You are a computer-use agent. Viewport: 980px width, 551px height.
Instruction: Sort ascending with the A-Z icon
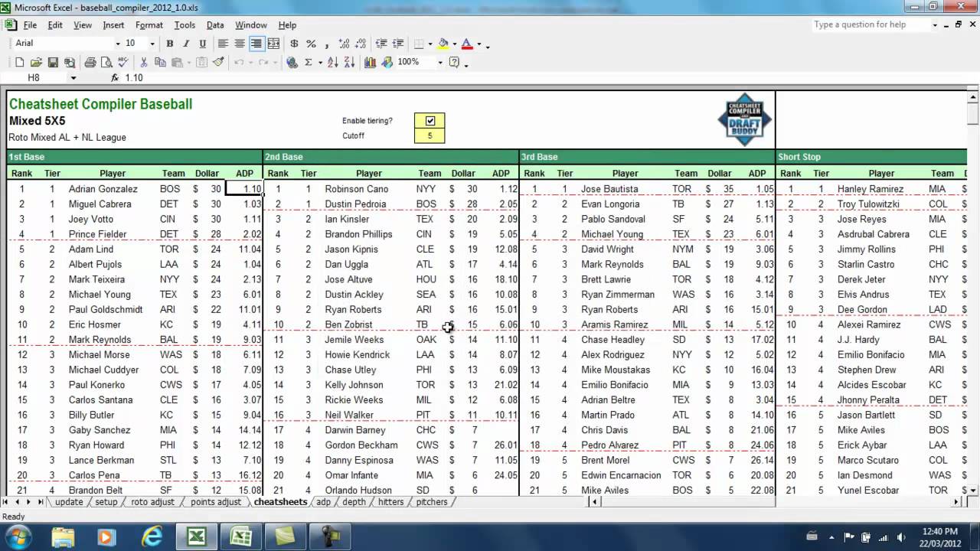pos(333,62)
